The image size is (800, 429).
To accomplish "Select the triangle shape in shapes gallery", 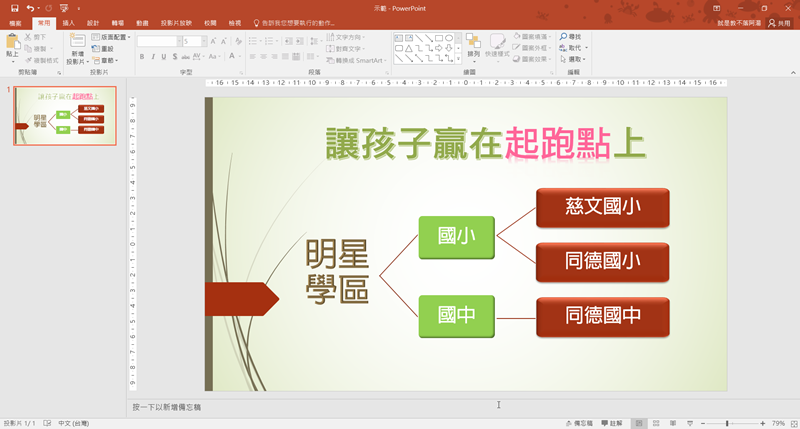I will (409, 48).
